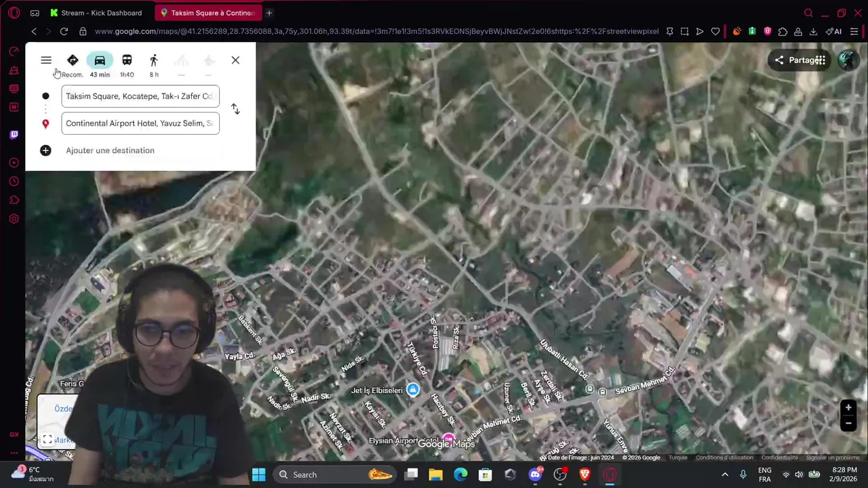Open the browser profile icon
Screen dimensions: 868x488
coord(798,31)
